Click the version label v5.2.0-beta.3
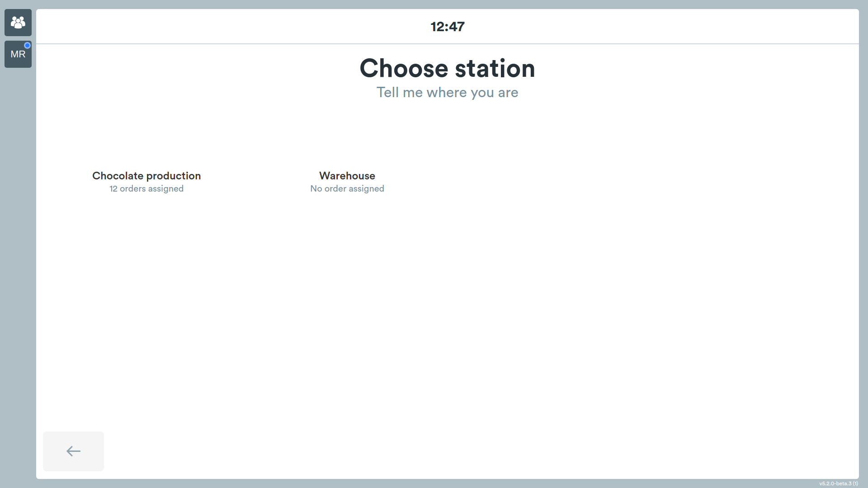This screenshot has height=488, width=868. [839, 483]
